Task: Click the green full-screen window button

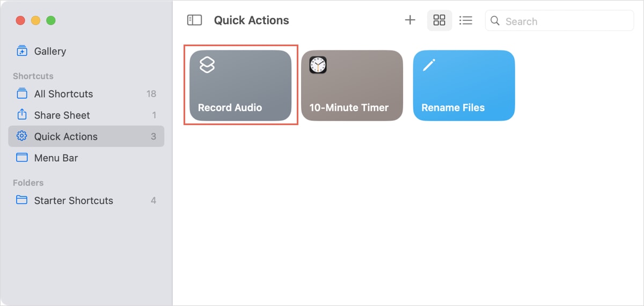Action: click(50, 20)
